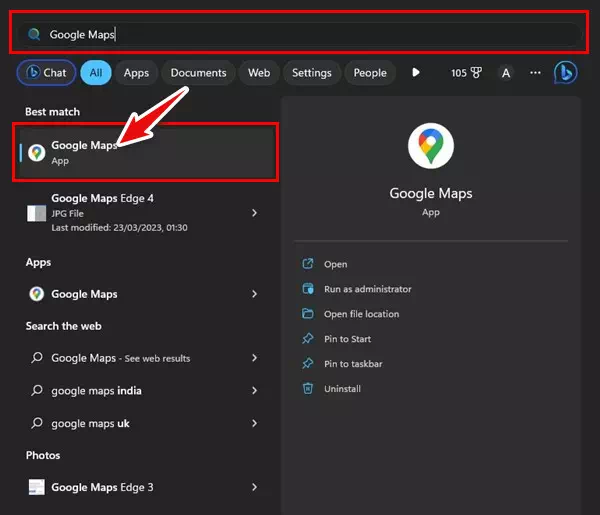Open the three-dot more options menu
Screen dimensions: 600x515
pos(535,72)
